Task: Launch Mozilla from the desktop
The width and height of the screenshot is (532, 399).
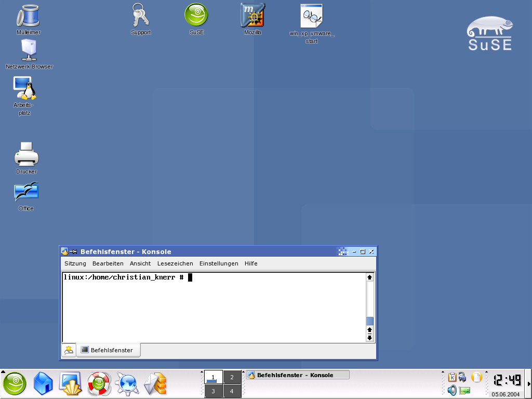Action: pyautogui.click(x=252, y=16)
